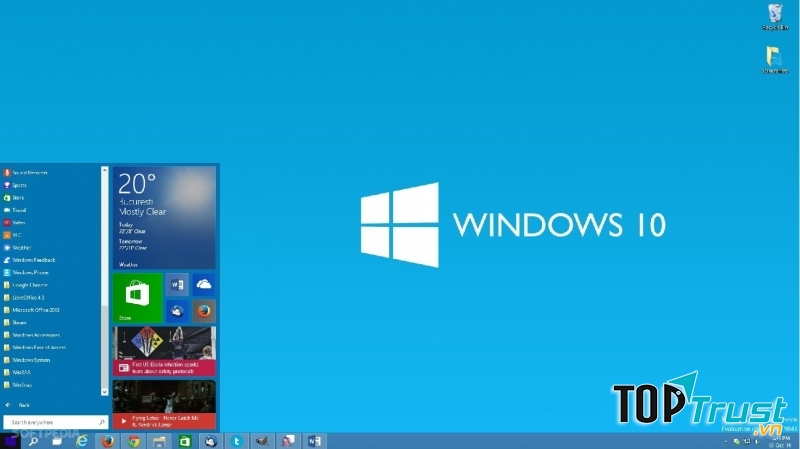This screenshot has width=800, height=449.
Task: Open the Weather live tile showing 20°
Action: [164, 218]
